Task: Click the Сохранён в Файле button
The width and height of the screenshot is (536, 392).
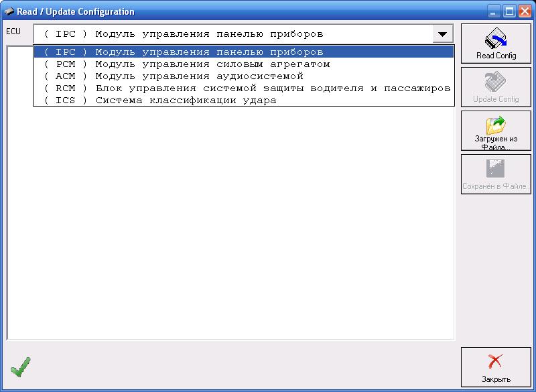Action: point(496,174)
